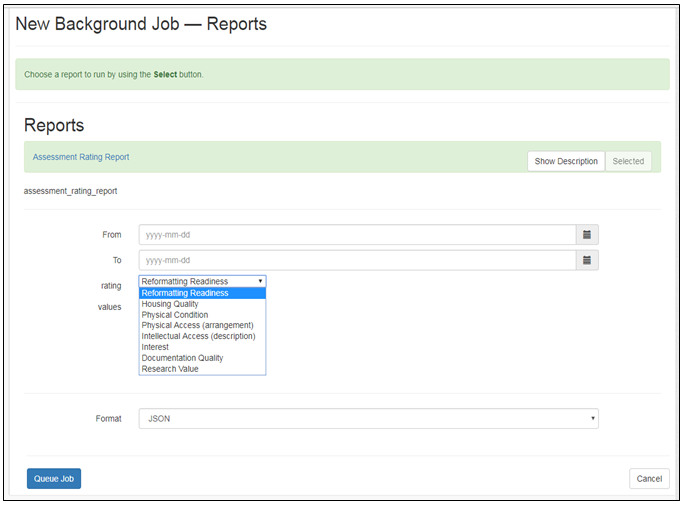Collapse the rating dropdown arrow
687x506 pixels.
(260, 281)
